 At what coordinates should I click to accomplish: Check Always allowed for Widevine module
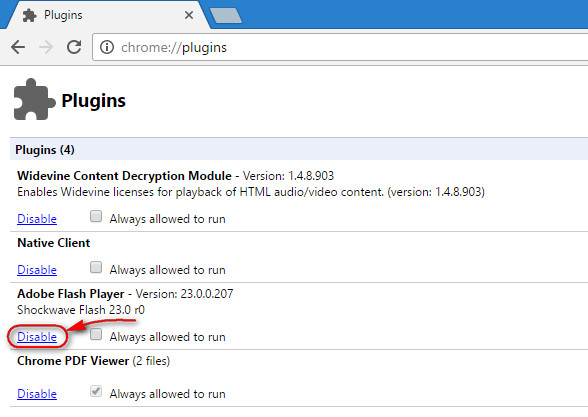96,216
